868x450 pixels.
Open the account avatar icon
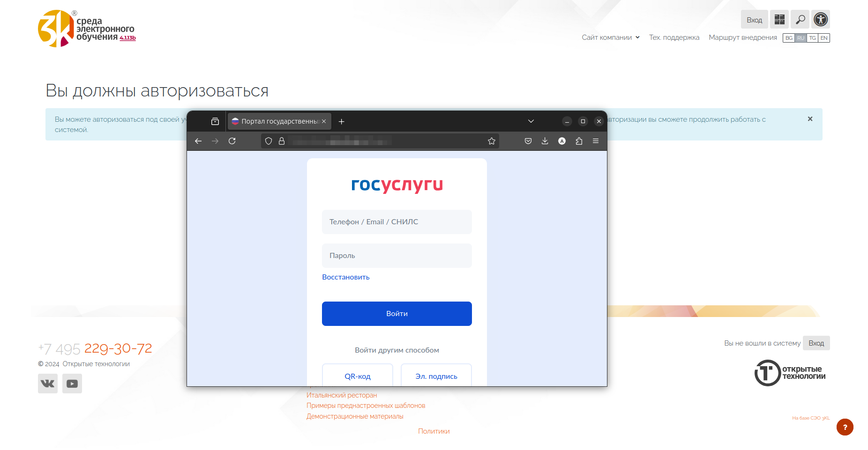pyautogui.click(x=562, y=141)
